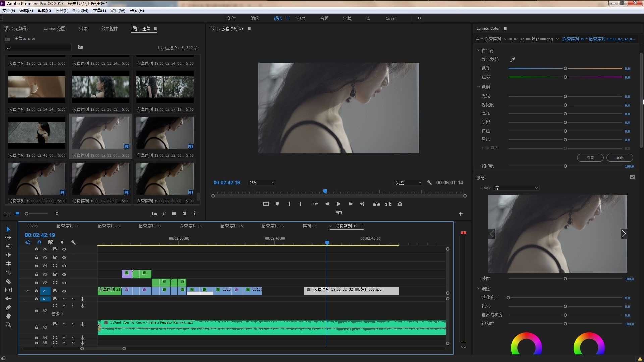Click the 曝光 slider handle

point(565,97)
